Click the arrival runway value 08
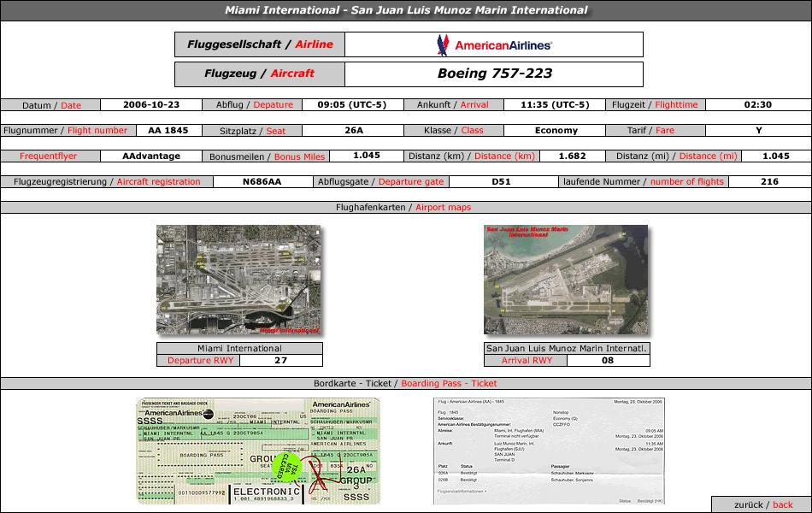 [x=608, y=360]
